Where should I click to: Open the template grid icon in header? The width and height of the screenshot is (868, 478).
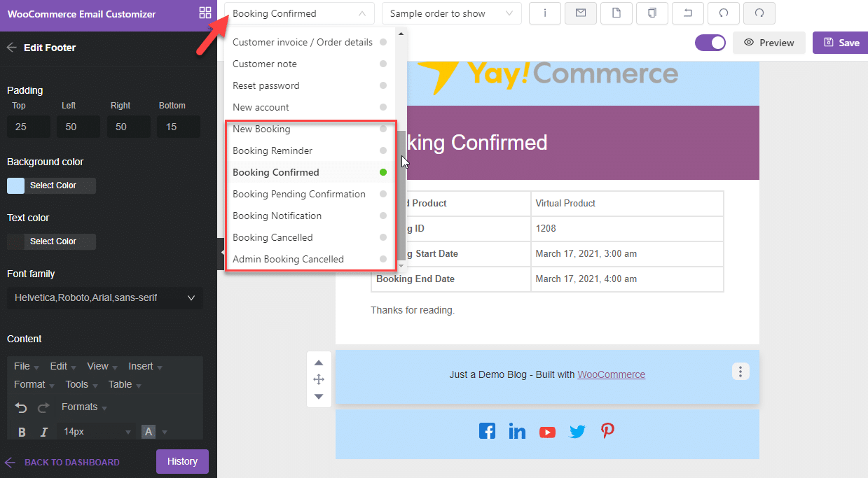205,13
